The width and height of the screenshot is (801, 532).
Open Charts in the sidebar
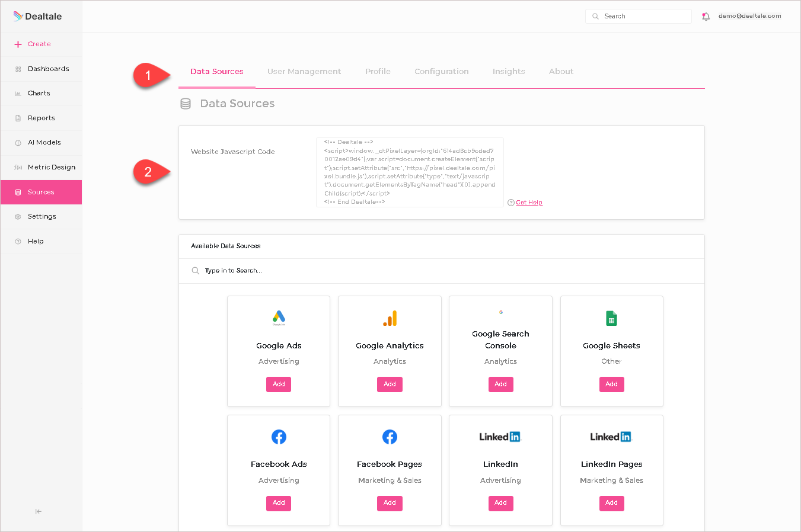pos(42,93)
